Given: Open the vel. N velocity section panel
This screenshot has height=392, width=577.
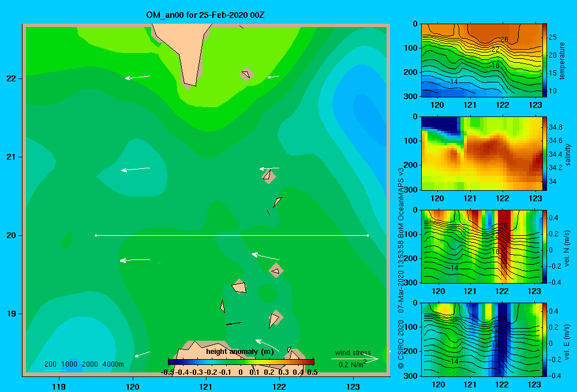Looking at the screenshot, I should pyautogui.click(x=481, y=246).
